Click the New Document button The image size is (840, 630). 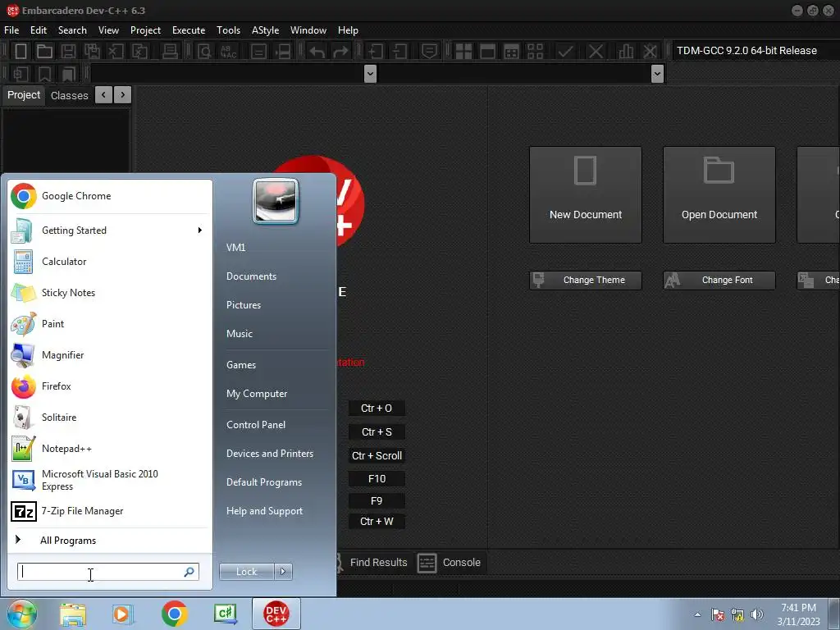click(586, 195)
